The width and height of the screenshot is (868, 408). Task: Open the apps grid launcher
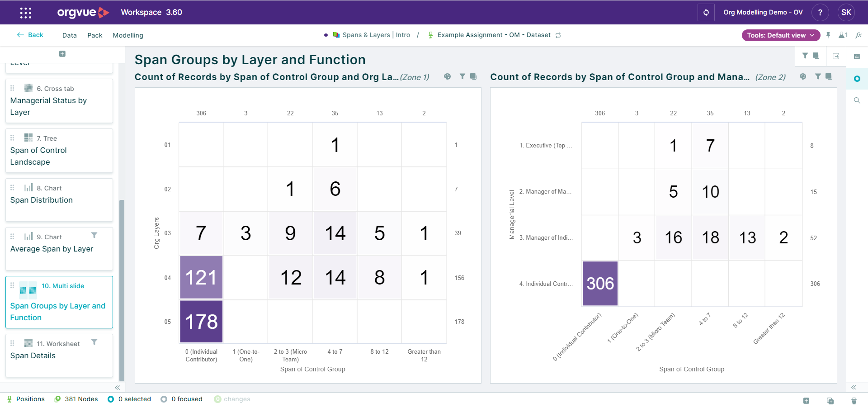pyautogui.click(x=26, y=13)
